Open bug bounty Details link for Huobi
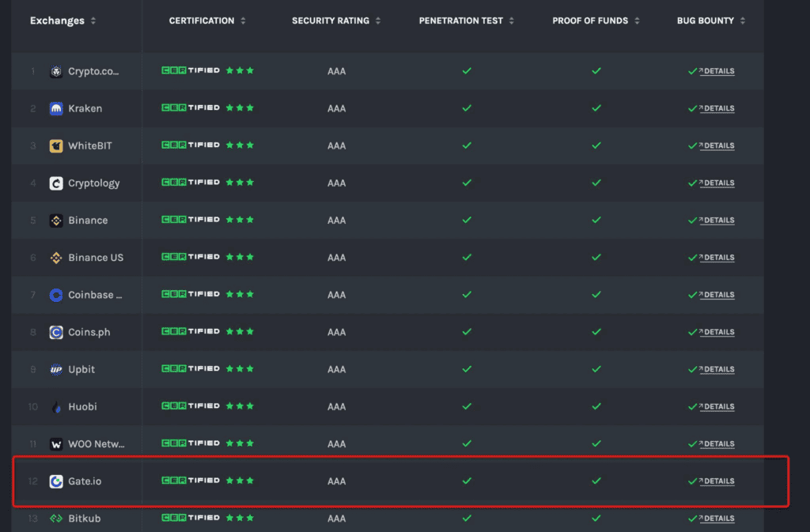 point(717,406)
